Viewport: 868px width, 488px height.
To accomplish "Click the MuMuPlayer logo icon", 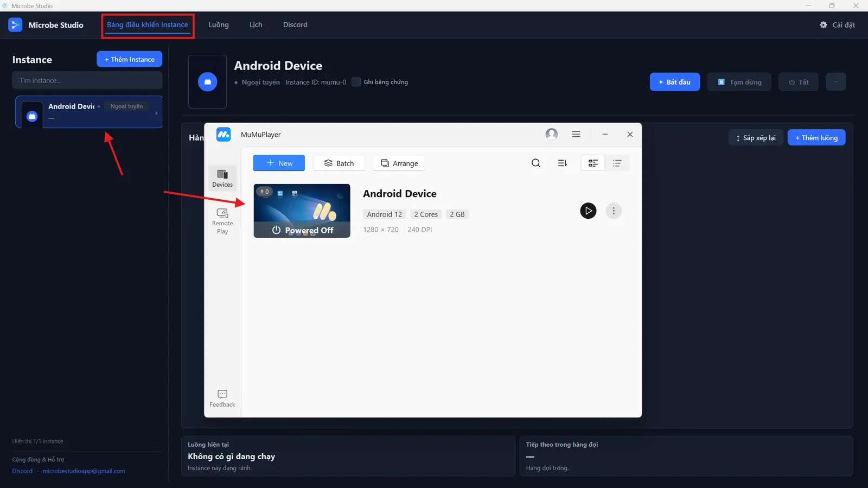I will point(224,135).
